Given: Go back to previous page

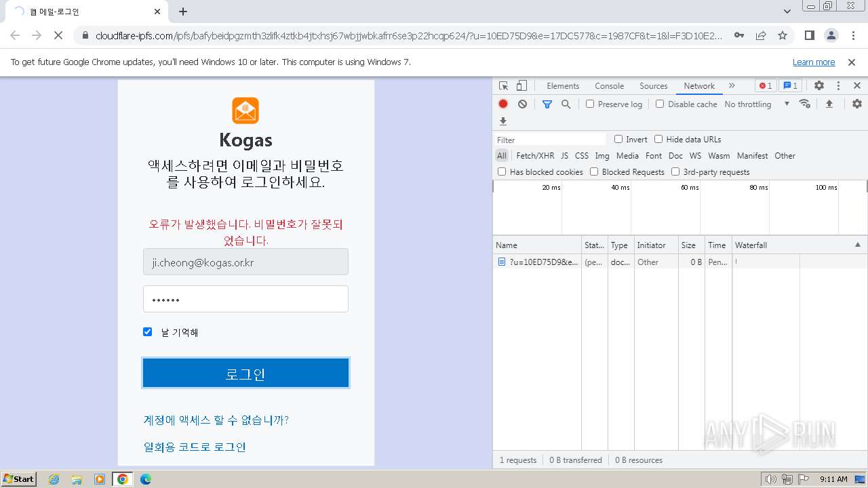Looking at the screenshot, I should pyautogui.click(x=15, y=35).
